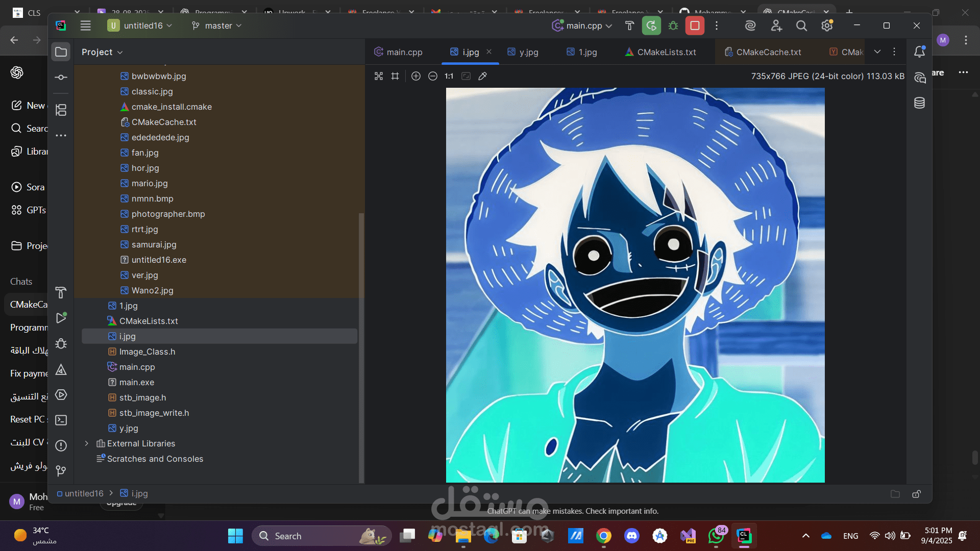
Task: Open the Notifications bell icon
Action: [x=920, y=52]
